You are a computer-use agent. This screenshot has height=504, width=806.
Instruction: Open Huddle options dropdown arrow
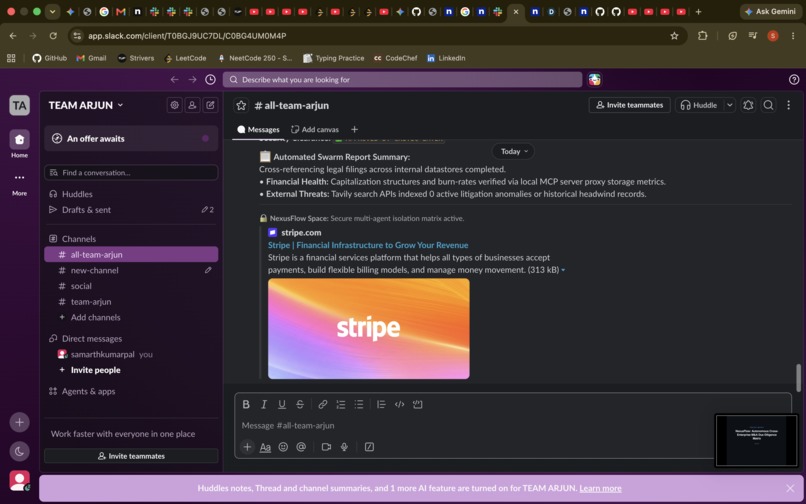pyautogui.click(x=729, y=105)
